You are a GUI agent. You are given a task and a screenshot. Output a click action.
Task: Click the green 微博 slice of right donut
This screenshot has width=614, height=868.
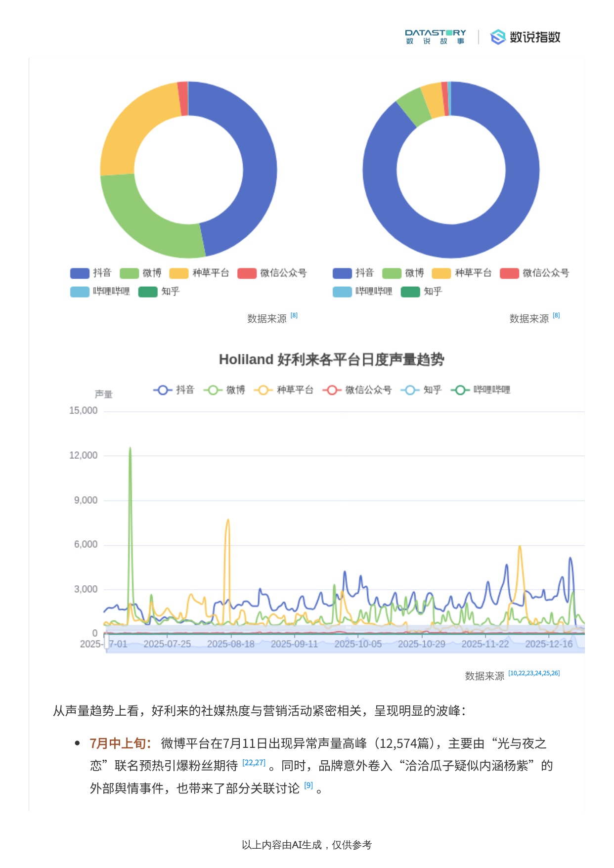coord(414,107)
